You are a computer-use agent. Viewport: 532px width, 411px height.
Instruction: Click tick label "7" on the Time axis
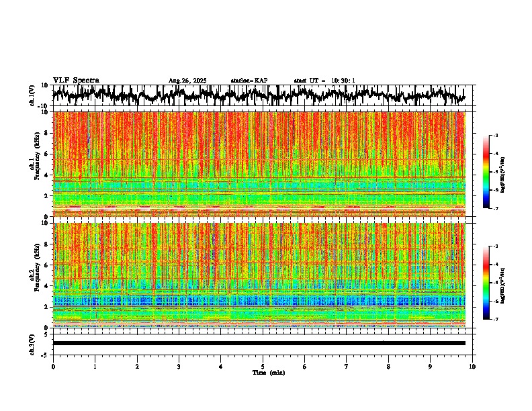(x=347, y=367)
